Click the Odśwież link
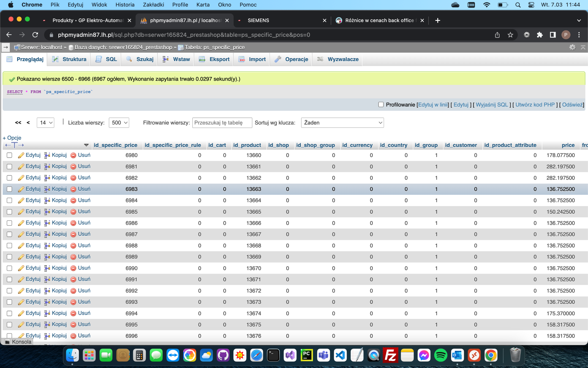 (572, 105)
